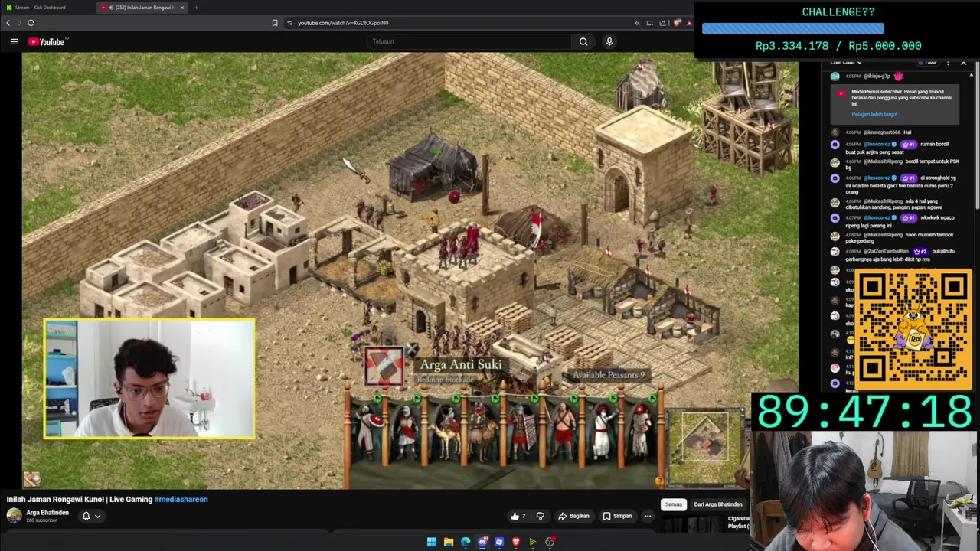980x551 pixels.
Task: Open the live chat three-dot menu
Action: point(948,63)
